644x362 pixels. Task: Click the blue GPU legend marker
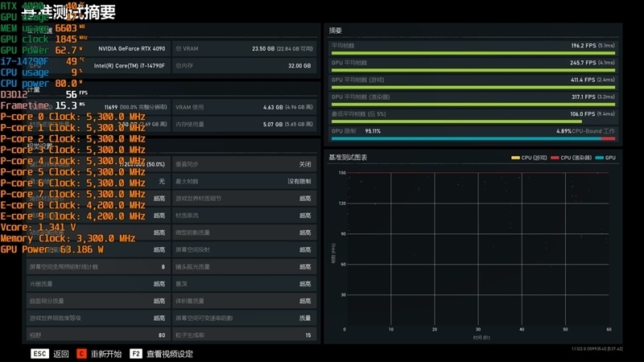tap(599, 158)
